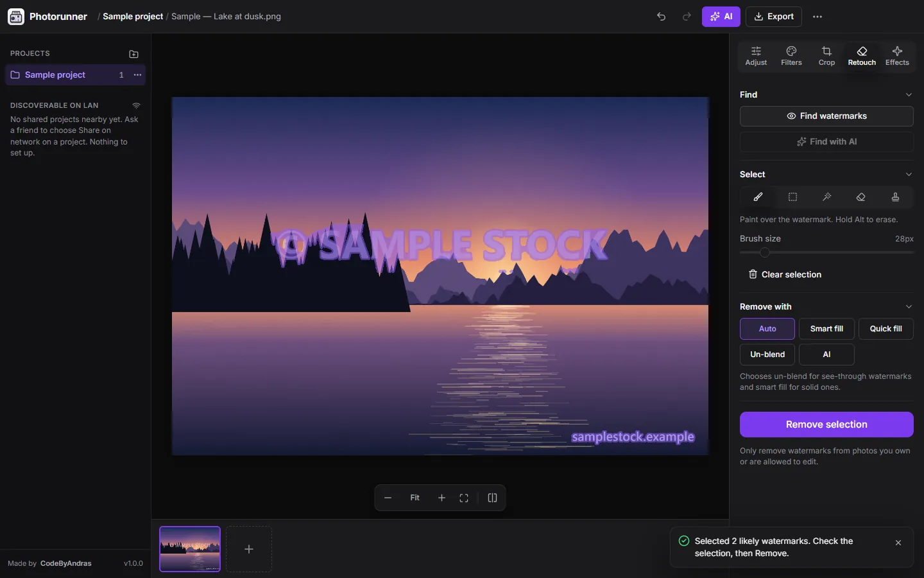
Task: Click Find watermarks button
Action: click(826, 116)
